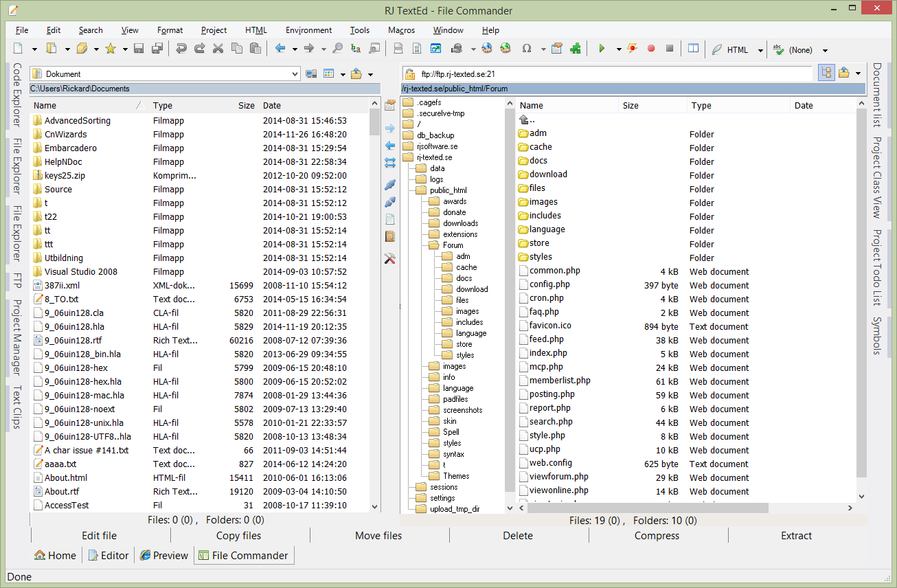Insert symbol using the Omega icon

(527, 49)
